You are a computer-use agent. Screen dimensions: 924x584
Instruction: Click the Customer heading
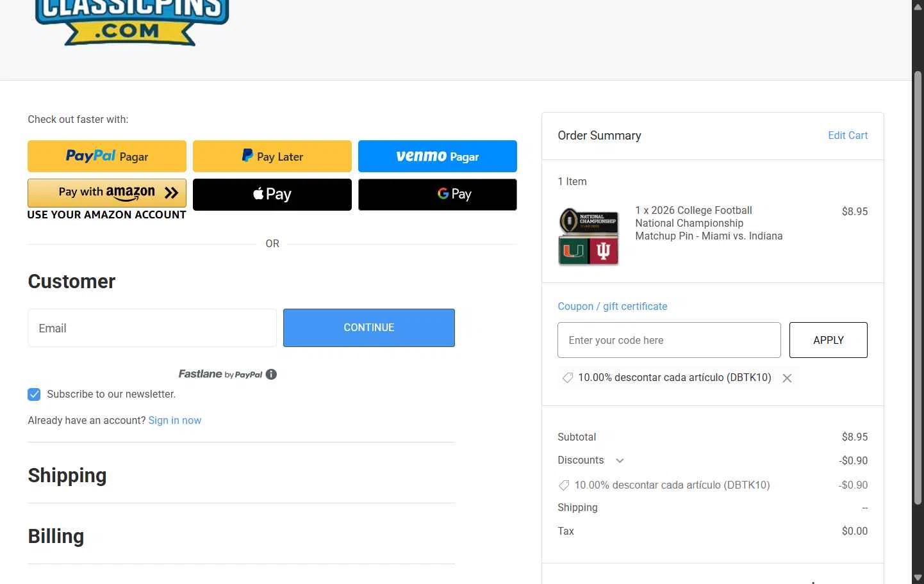click(72, 282)
